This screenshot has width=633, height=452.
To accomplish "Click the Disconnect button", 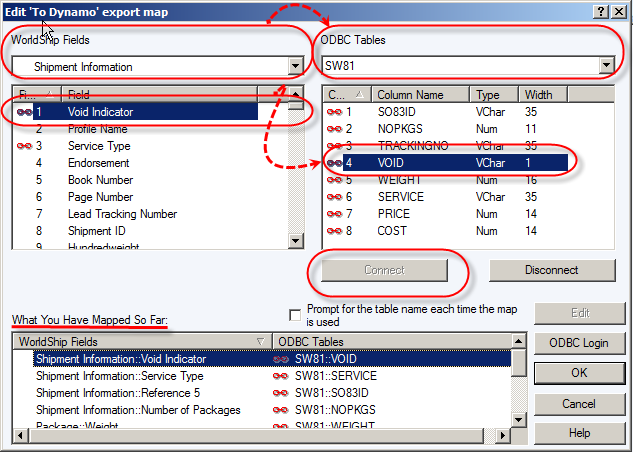I will pos(552,270).
